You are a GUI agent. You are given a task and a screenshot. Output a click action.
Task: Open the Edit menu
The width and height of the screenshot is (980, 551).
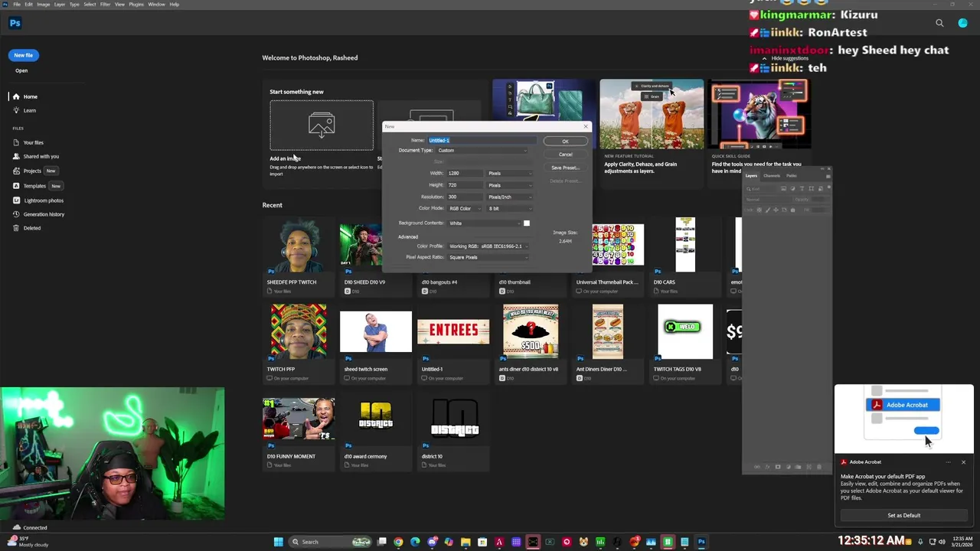(x=28, y=5)
